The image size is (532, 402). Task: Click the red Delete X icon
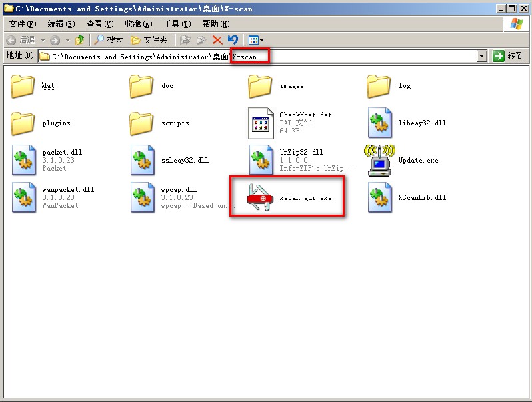[217, 41]
